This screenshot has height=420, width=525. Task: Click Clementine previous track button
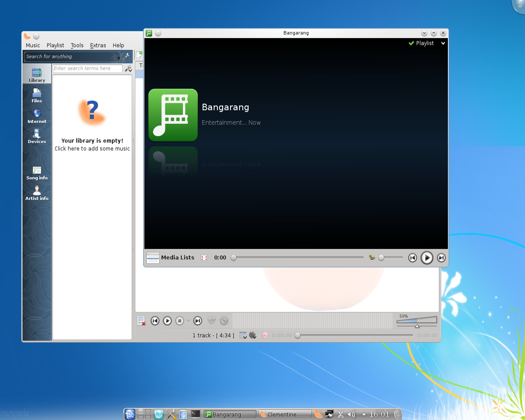click(x=155, y=321)
